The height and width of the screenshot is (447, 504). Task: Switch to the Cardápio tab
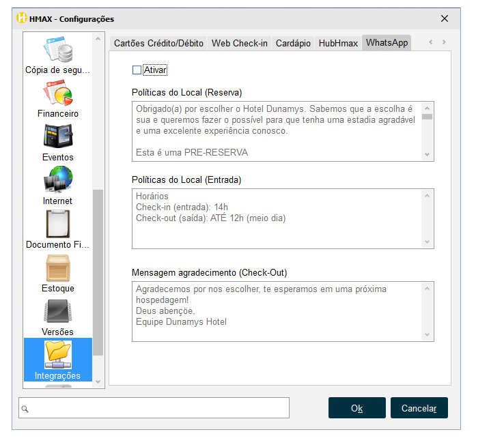pos(293,43)
